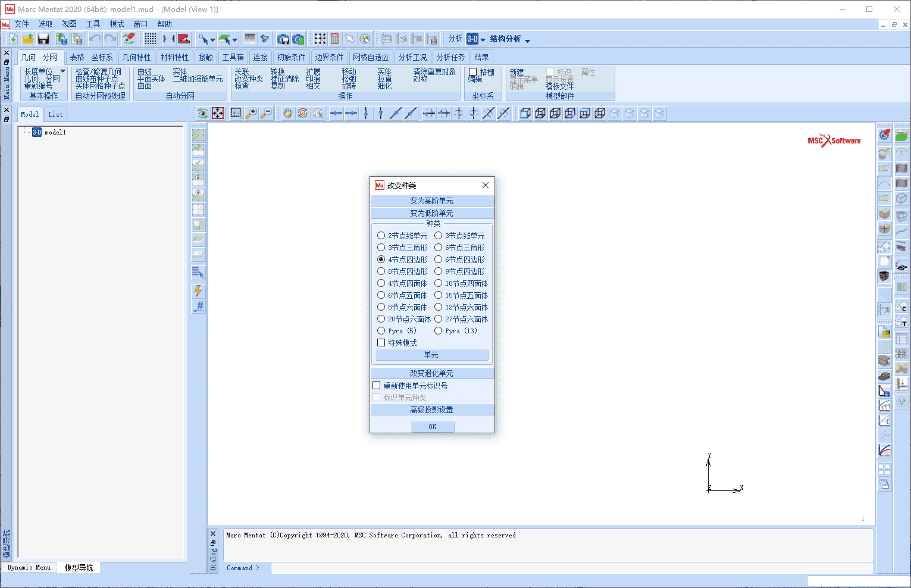Click the translate view left arrow icon

(336, 113)
